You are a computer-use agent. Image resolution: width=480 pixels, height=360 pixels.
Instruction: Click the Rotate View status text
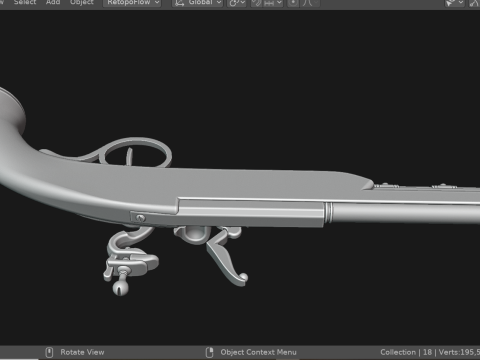(82, 352)
